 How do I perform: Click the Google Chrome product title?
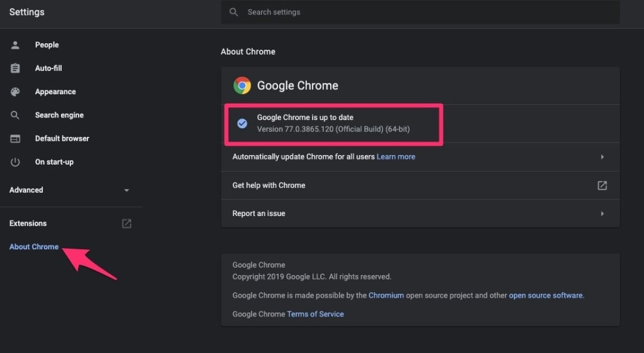(x=297, y=85)
